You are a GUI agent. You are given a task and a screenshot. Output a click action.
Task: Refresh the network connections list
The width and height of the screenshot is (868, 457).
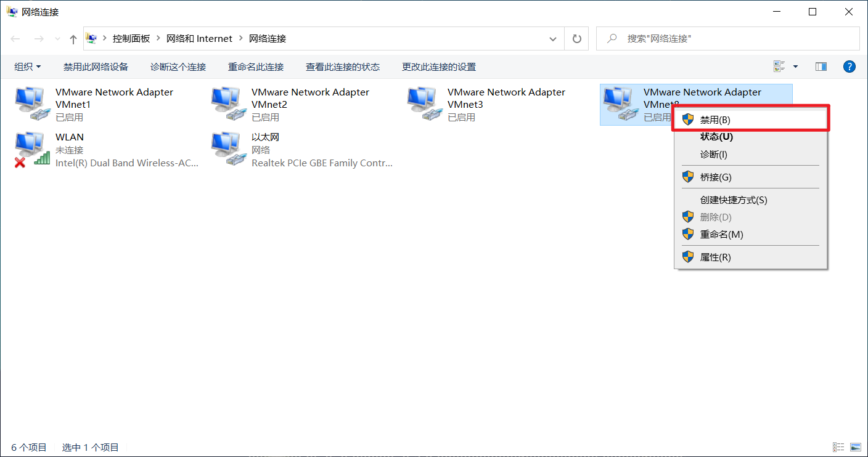[576, 39]
